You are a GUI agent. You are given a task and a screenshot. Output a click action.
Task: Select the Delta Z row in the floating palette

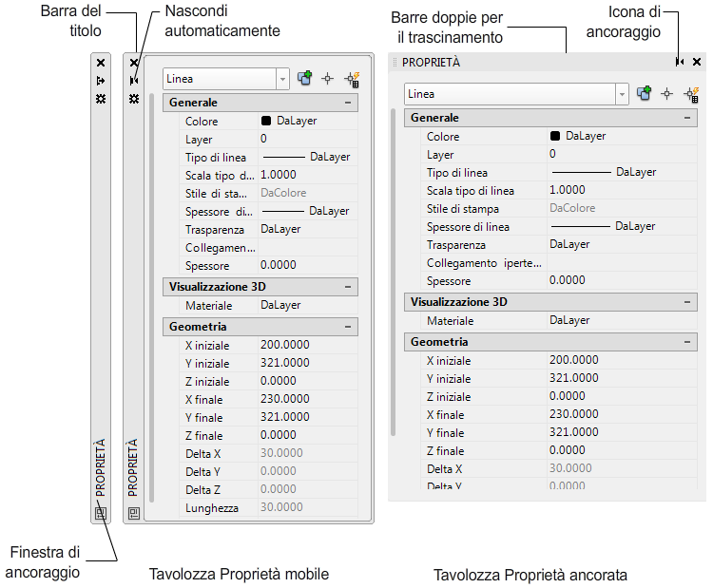[269, 489]
